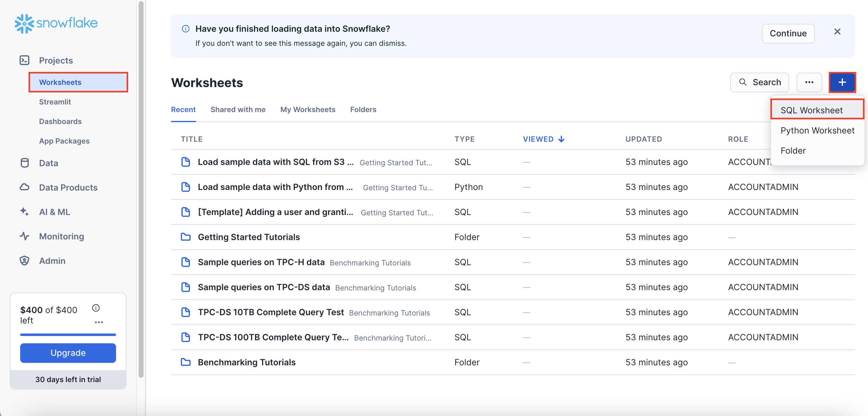
Task: Click the Snowflake logo
Action: (x=56, y=23)
